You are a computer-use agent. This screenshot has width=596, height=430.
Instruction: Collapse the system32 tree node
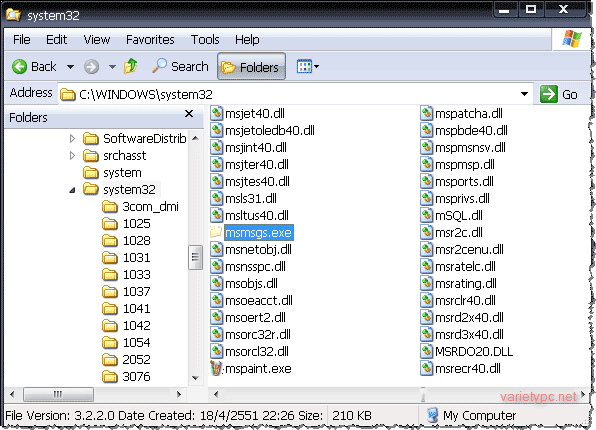[x=72, y=190]
